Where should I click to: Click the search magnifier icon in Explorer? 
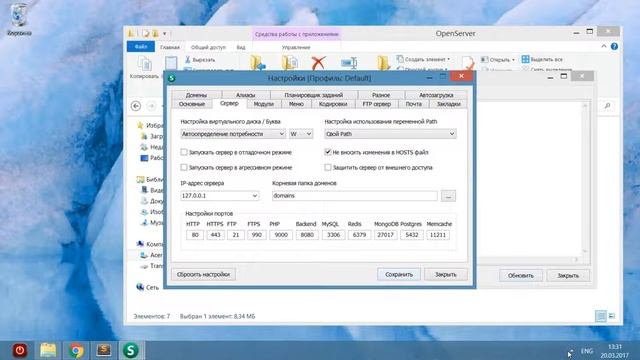[607, 106]
